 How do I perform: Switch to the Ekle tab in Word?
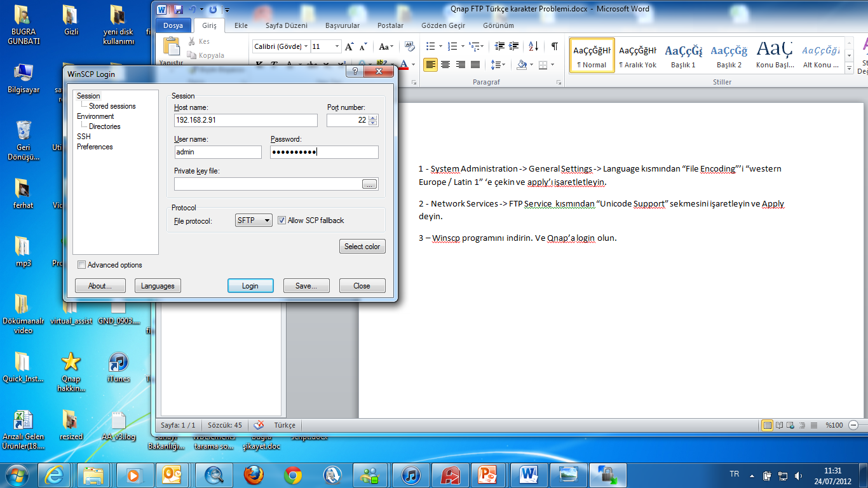coord(241,25)
